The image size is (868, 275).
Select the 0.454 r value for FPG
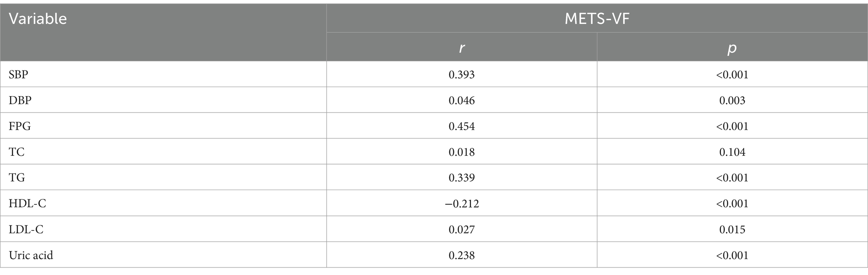[462, 126]
